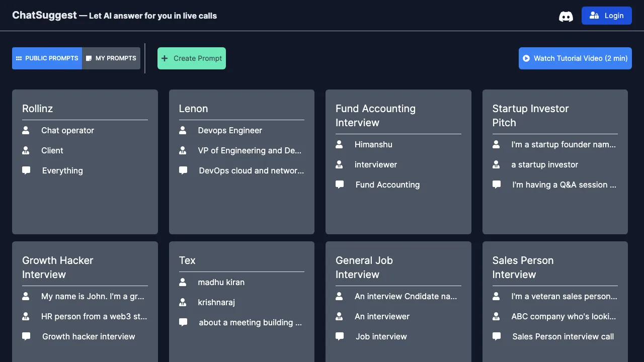Click the chat bubble icon on Rollinz card

pos(26,170)
